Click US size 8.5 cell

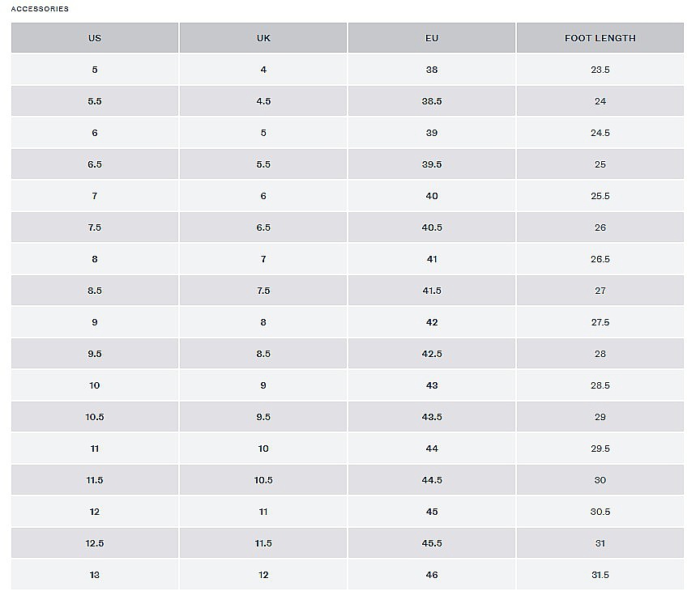click(95, 291)
